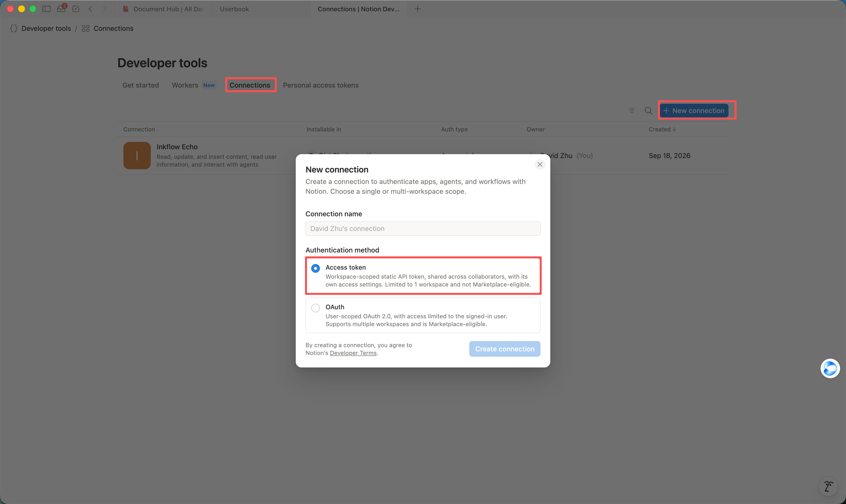Click the Create connection button
The image size is (846, 504).
point(505,349)
